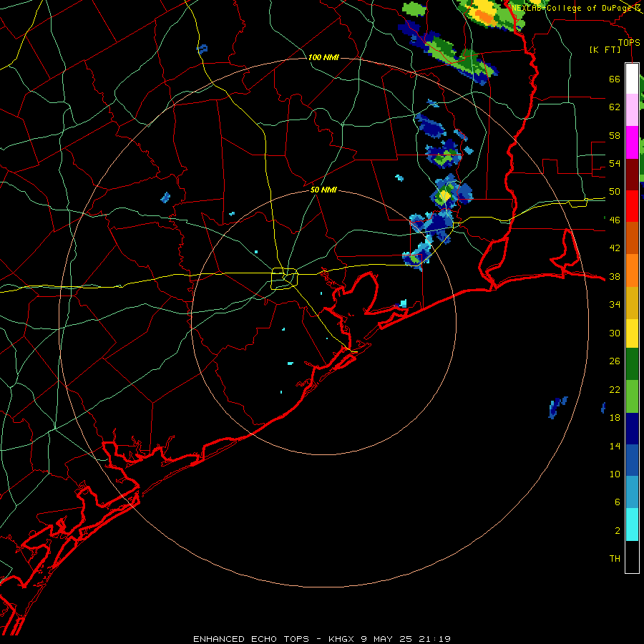Select the 14 legend scale number
The height and width of the screenshot is (644, 644).
[615, 446]
